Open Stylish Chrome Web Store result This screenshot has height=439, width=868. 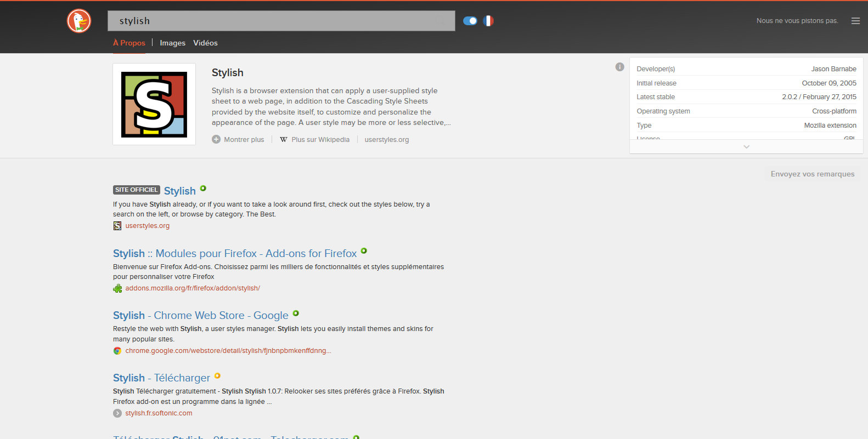click(x=201, y=315)
